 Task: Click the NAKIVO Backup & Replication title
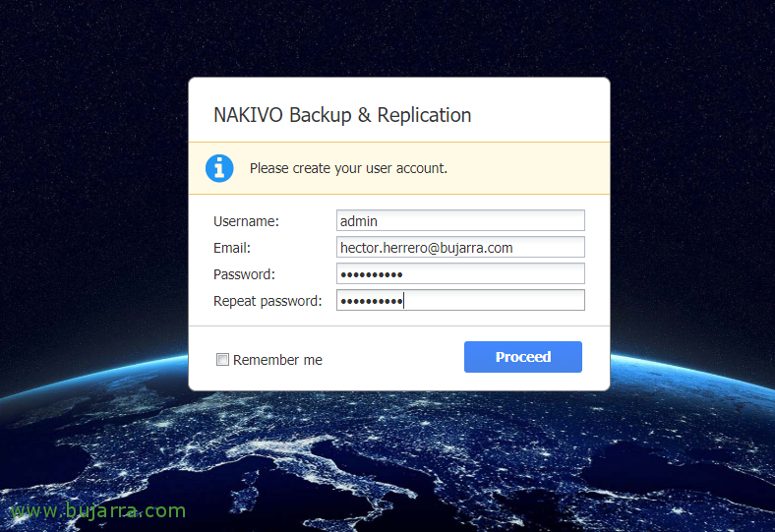point(342,115)
